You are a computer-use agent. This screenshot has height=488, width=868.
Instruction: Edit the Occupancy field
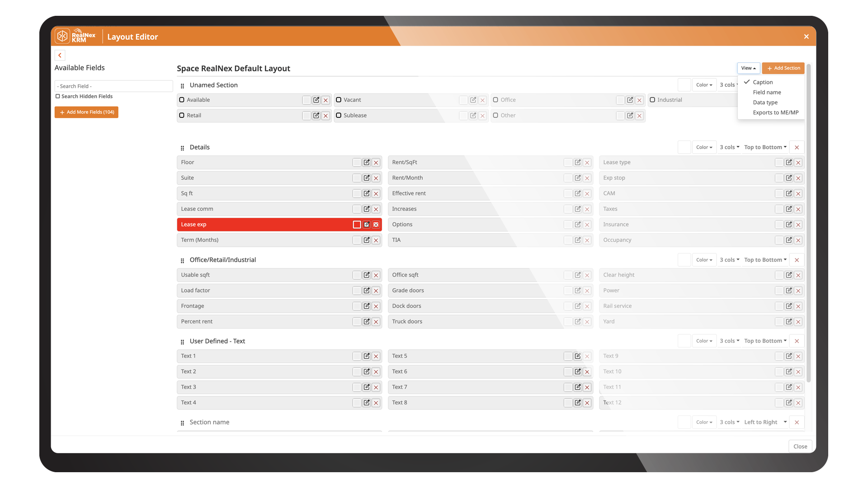point(789,240)
